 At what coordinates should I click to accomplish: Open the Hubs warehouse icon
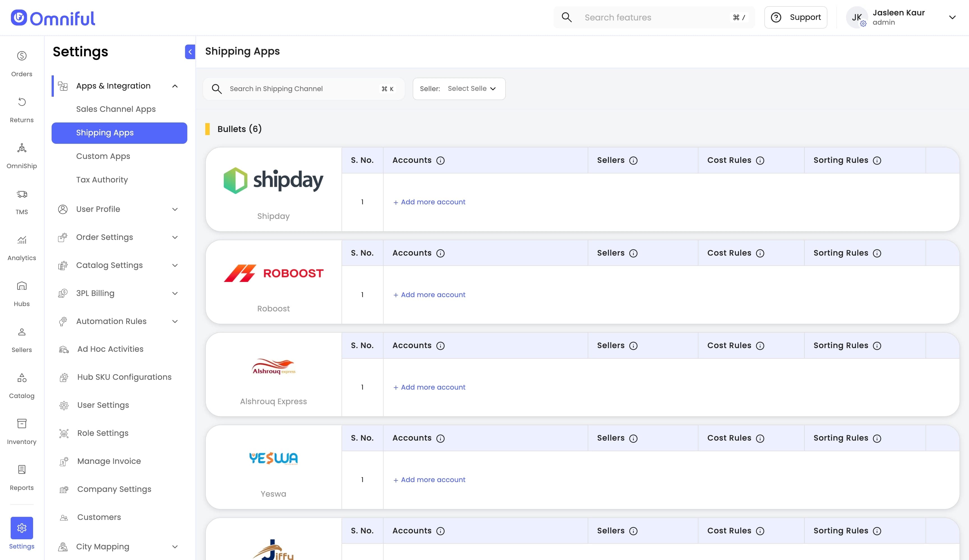pyautogui.click(x=22, y=286)
